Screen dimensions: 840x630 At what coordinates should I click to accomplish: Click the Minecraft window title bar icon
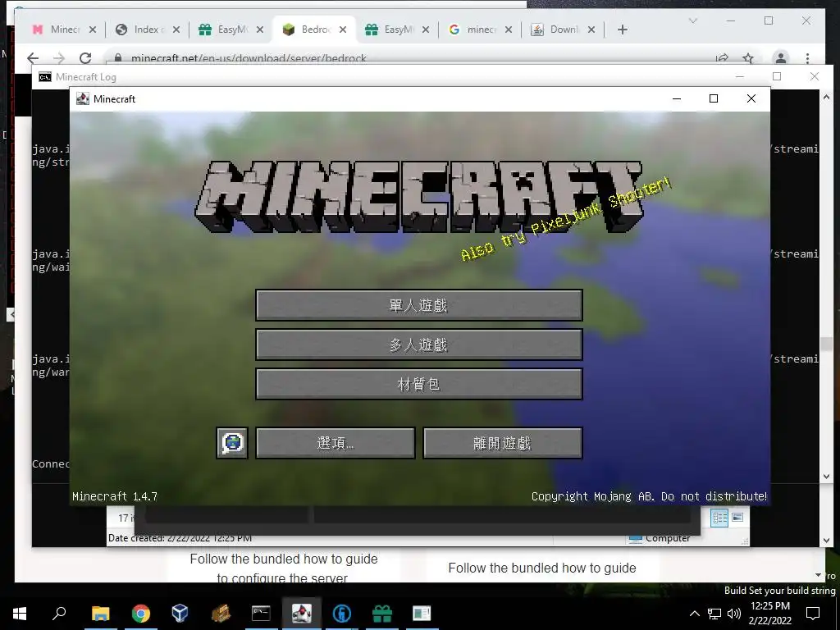[83, 98]
